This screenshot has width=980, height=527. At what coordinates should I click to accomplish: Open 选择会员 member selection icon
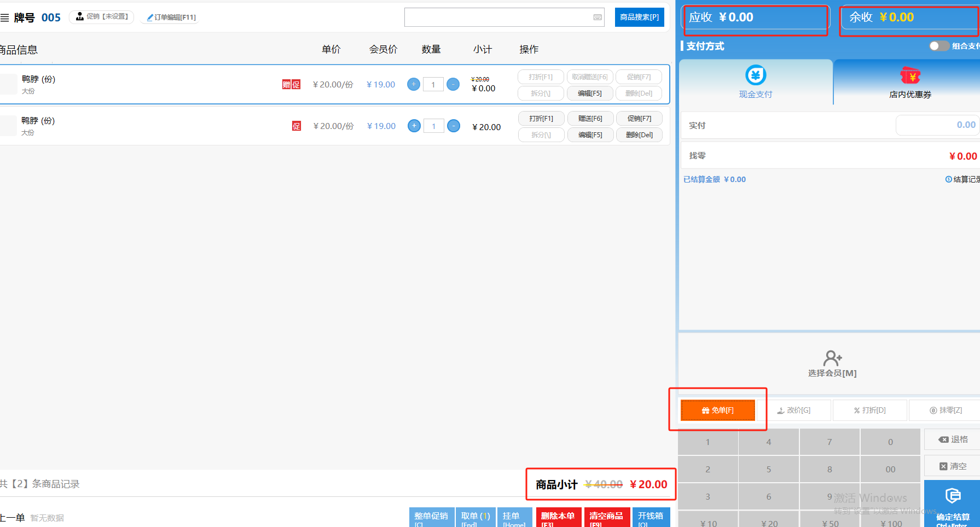(x=832, y=359)
